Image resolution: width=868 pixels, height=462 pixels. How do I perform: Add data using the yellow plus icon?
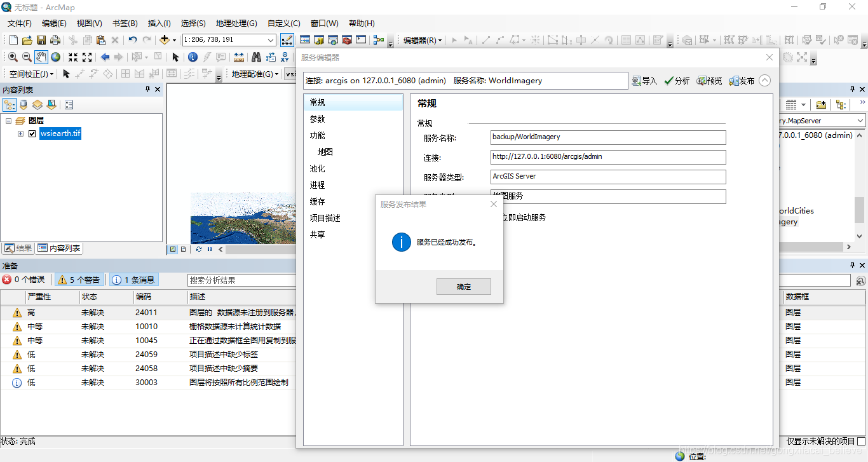pos(164,40)
